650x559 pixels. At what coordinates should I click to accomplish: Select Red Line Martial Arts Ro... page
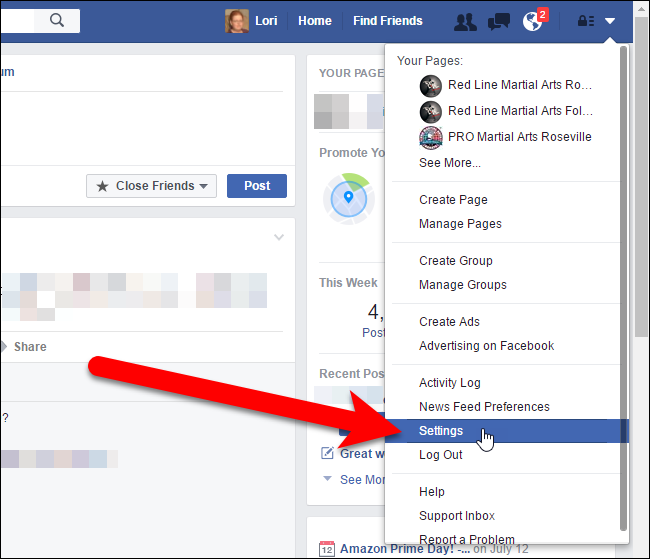pos(520,85)
